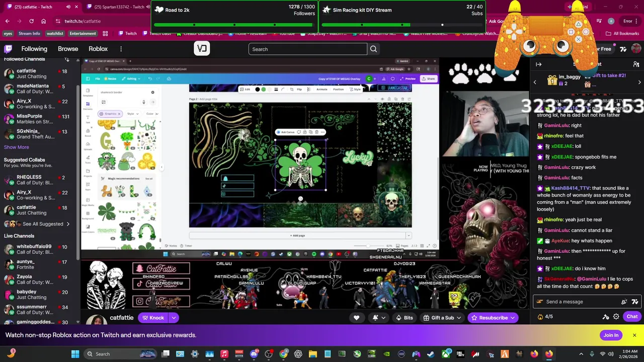Click the Show More link
The height and width of the screenshot is (362, 644).
pyautogui.click(x=17, y=147)
